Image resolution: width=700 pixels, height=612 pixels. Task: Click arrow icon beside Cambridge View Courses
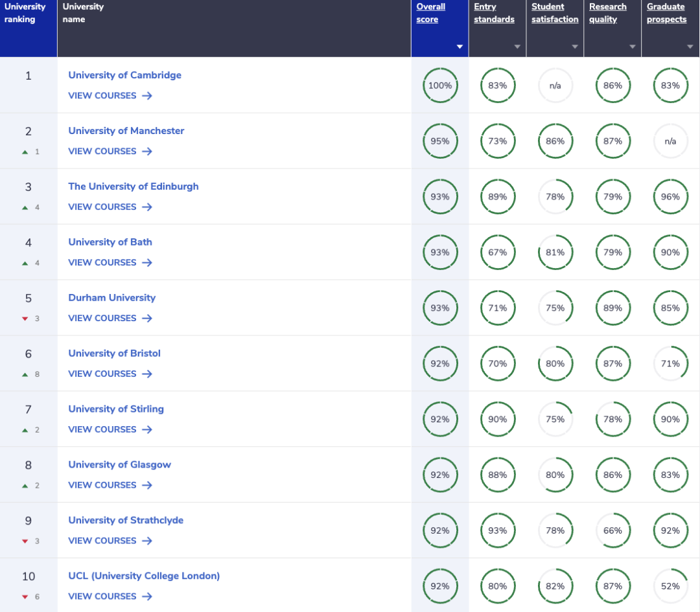click(147, 96)
